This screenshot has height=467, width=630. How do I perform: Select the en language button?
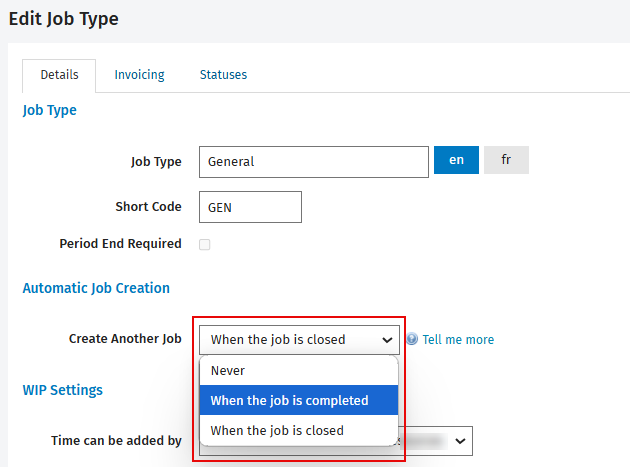click(x=456, y=160)
